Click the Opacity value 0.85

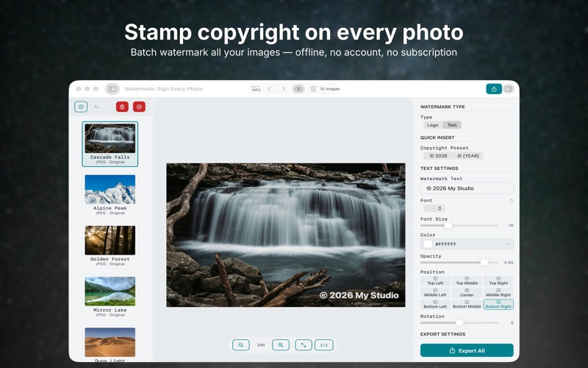[509, 263]
